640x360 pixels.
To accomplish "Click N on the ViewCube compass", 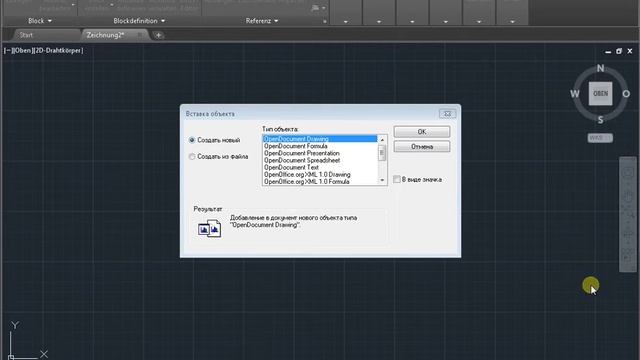I will tap(600, 68).
